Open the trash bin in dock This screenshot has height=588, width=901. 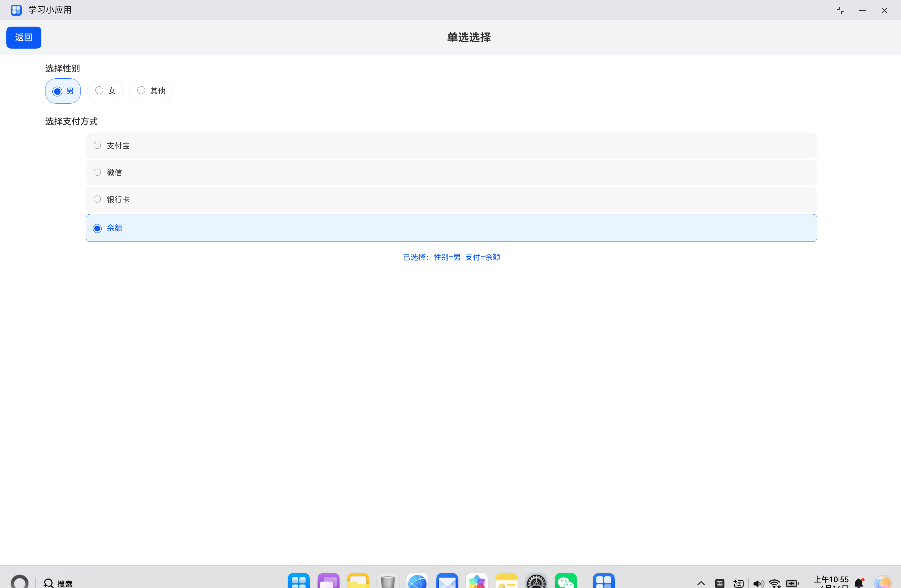tap(388, 581)
